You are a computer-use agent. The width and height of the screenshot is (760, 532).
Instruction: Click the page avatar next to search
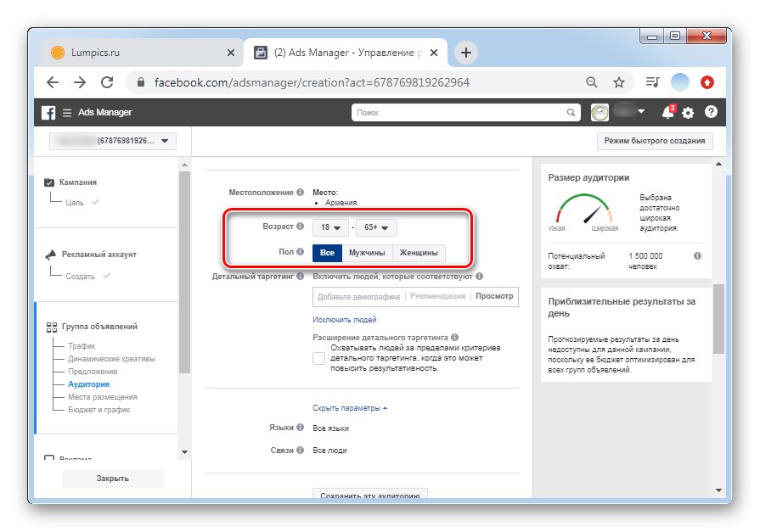point(600,112)
